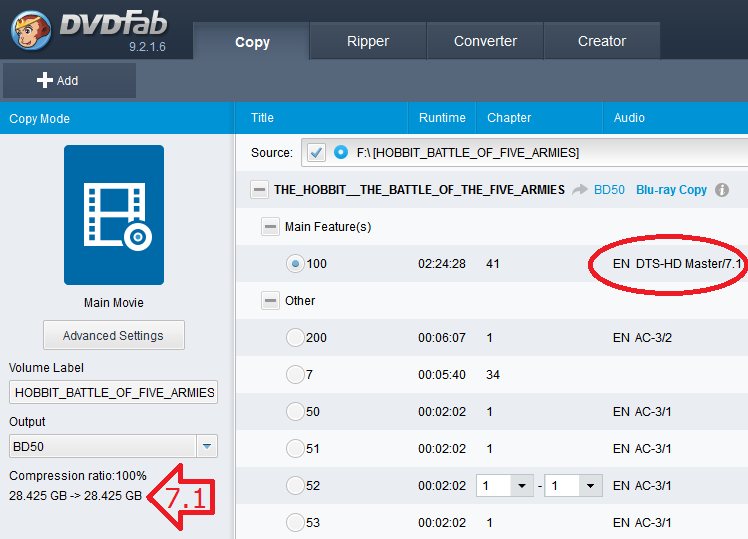The height and width of the screenshot is (539, 748).
Task: Click runtime 02:24:28 of title 100
Action: coord(442,264)
